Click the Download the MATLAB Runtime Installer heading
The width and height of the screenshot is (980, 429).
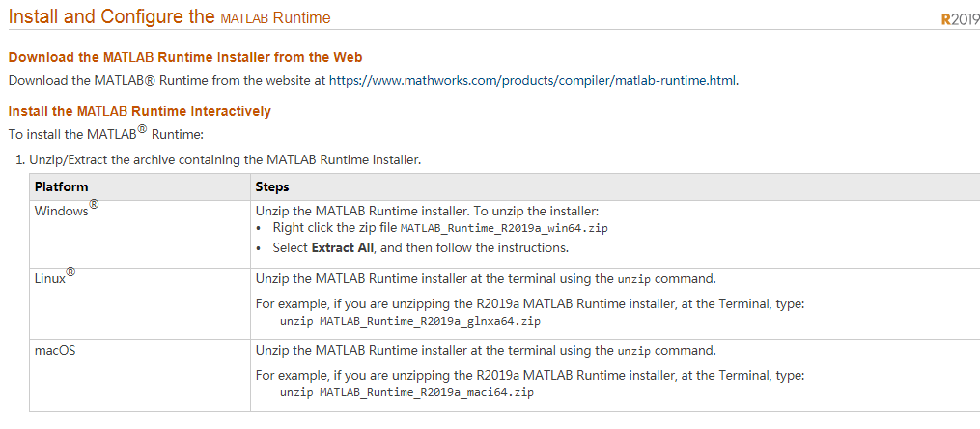[185, 58]
